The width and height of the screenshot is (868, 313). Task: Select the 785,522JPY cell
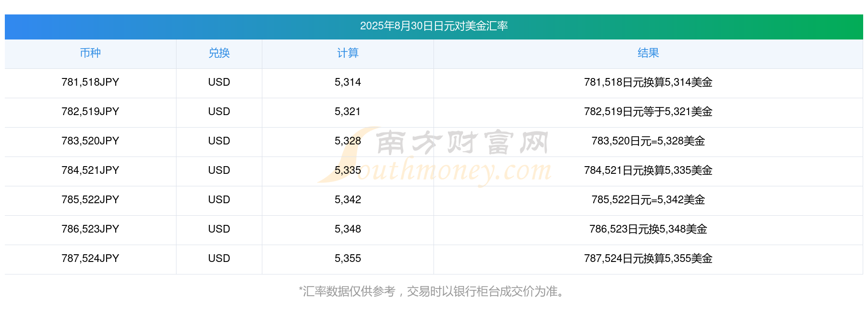[90, 200]
